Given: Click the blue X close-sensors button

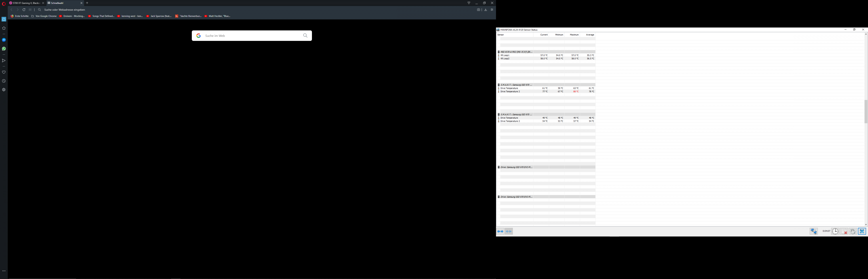Looking at the screenshot, I should click(862, 231).
